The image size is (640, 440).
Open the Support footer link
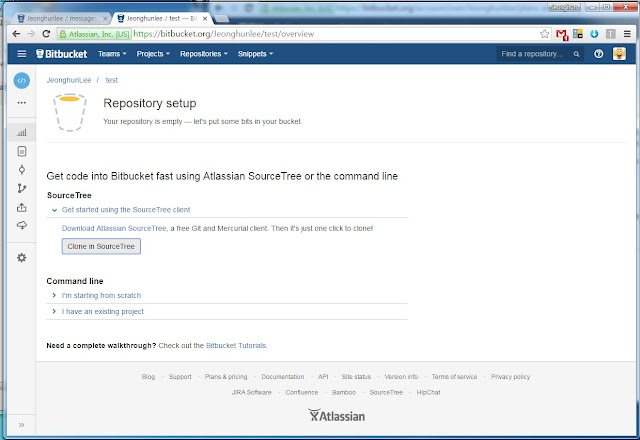tap(180, 377)
